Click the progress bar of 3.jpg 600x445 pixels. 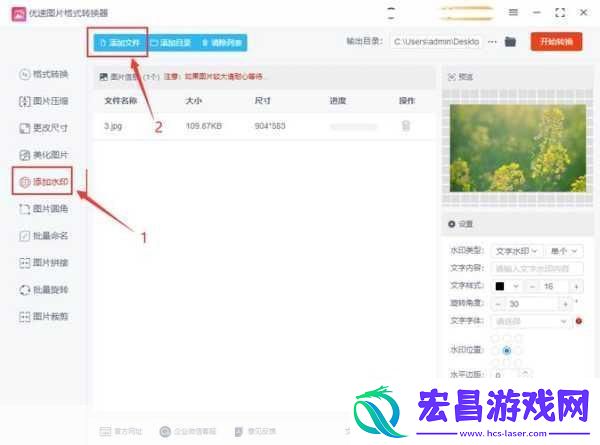pyautogui.click(x=354, y=126)
